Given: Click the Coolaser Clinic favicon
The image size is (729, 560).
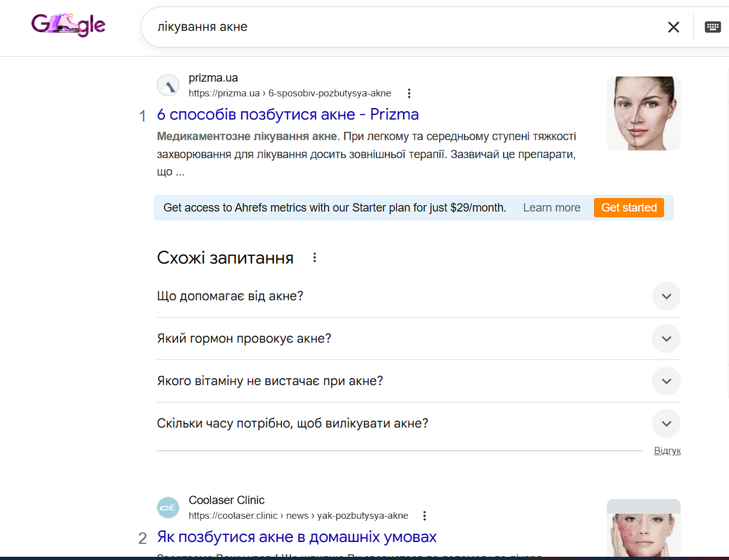Looking at the screenshot, I should pyautogui.click(x=168, y=507).
